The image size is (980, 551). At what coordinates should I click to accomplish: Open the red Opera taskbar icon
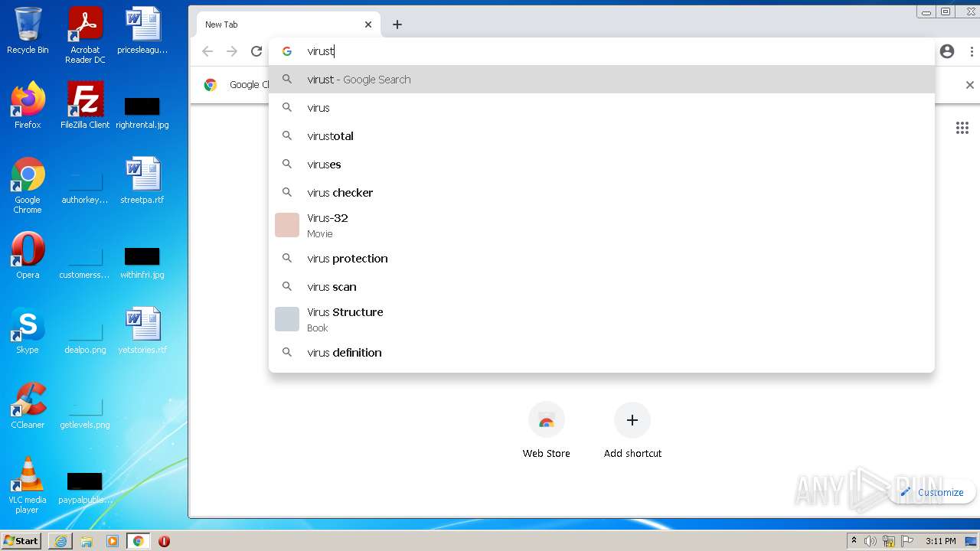(x=164, y=541)
